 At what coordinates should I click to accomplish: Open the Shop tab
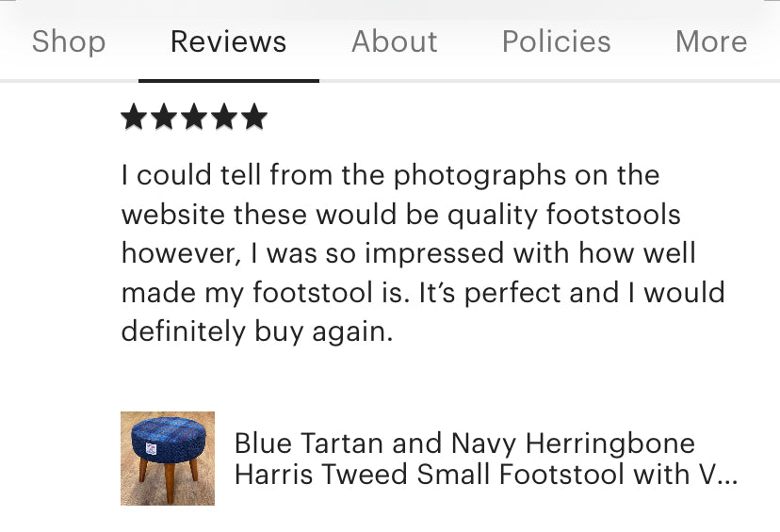pos(69,41)
